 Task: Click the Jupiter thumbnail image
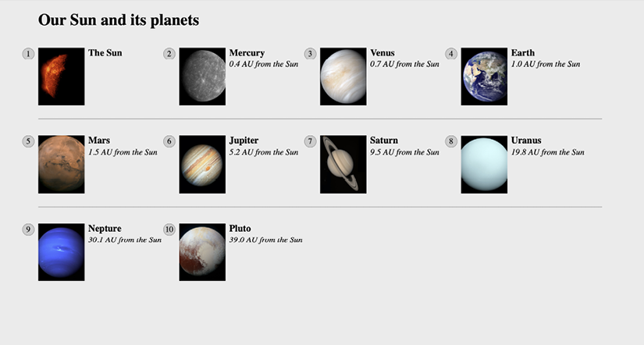click(x=202, y=164)
